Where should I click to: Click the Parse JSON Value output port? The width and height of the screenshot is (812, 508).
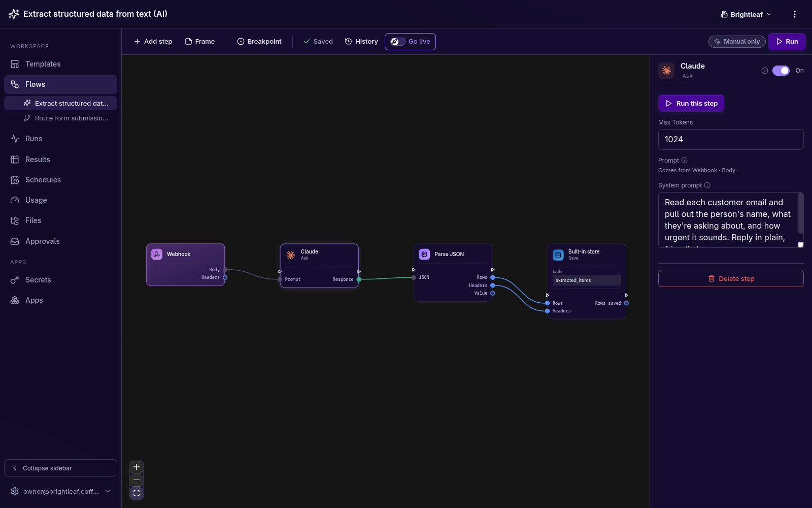[x=493, y=293]
